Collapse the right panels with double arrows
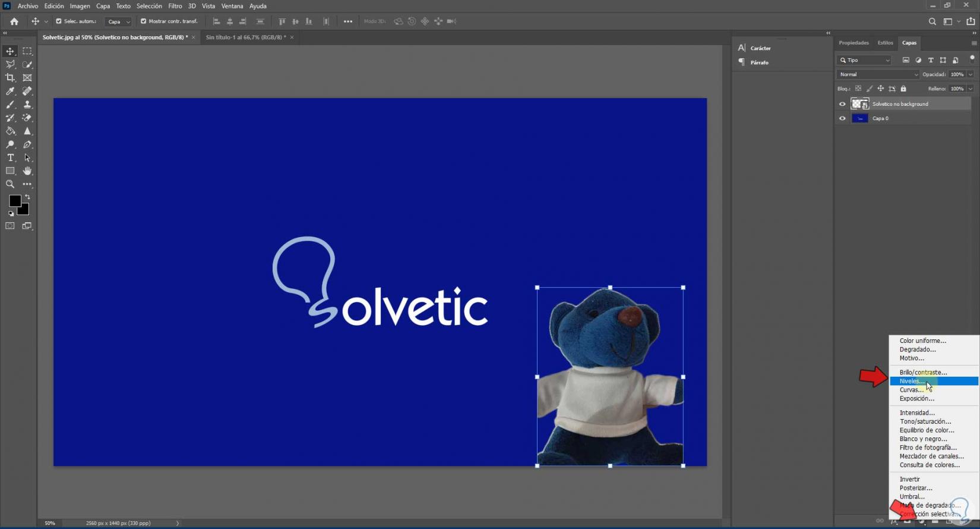Image resolution: width=980 pixels, height=529 pixels. pos(974,33)
